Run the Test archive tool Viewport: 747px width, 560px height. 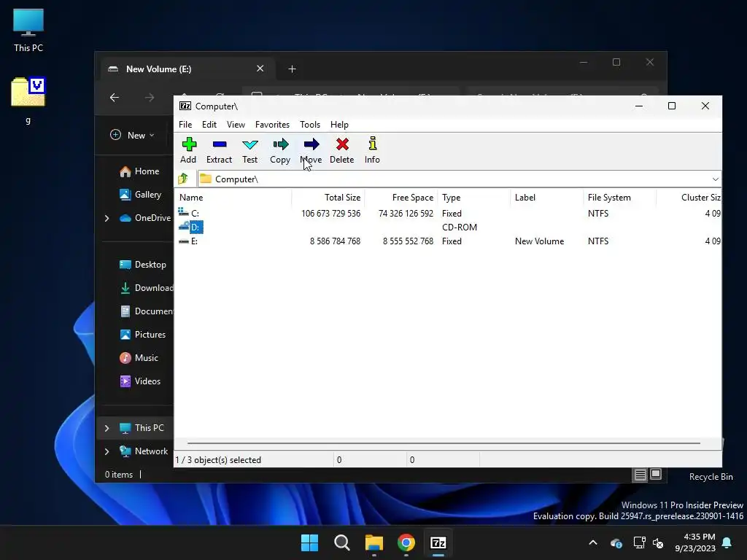249,150
